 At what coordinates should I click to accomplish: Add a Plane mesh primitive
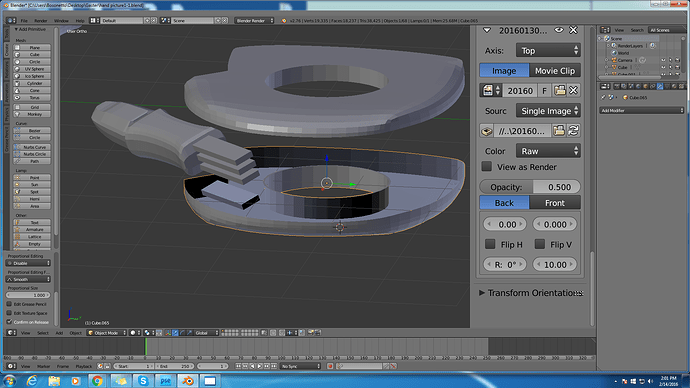(x=32, y=48)
